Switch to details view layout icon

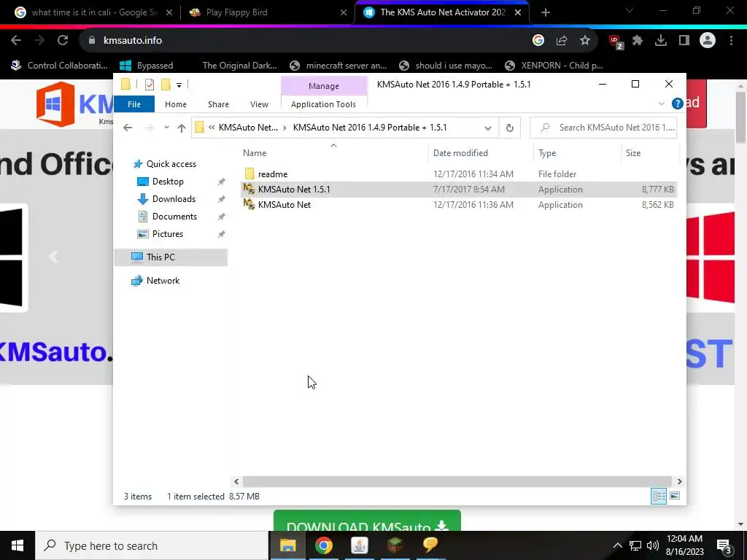click(659, 496)
